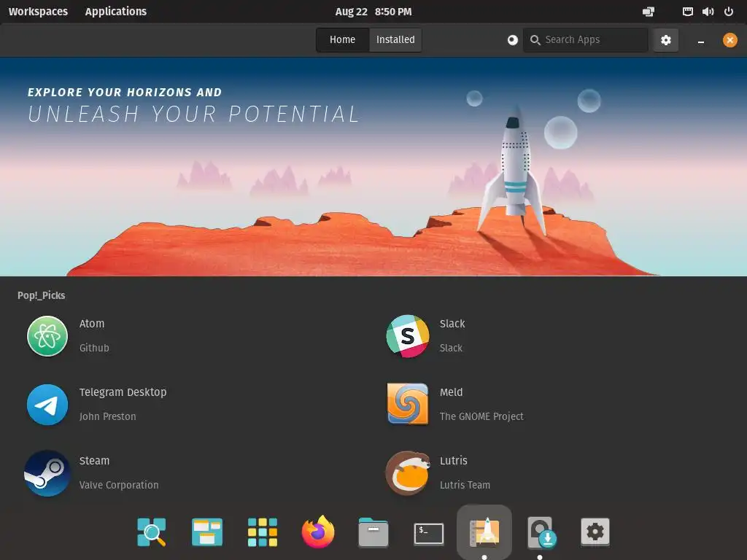The image size is (747, 560).
Task: Open the power menu icon in top panel
Action: coord(729,12)
